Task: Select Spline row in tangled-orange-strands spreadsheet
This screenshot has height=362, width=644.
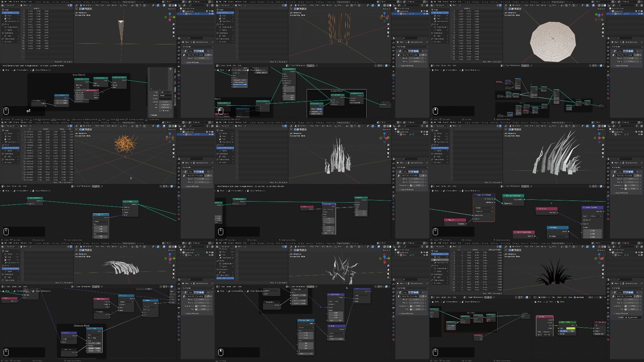Action: point(11,151)
